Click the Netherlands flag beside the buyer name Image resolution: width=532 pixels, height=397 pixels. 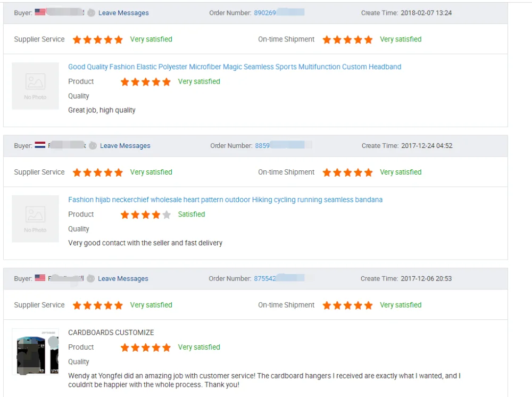(x=40, y=145)
